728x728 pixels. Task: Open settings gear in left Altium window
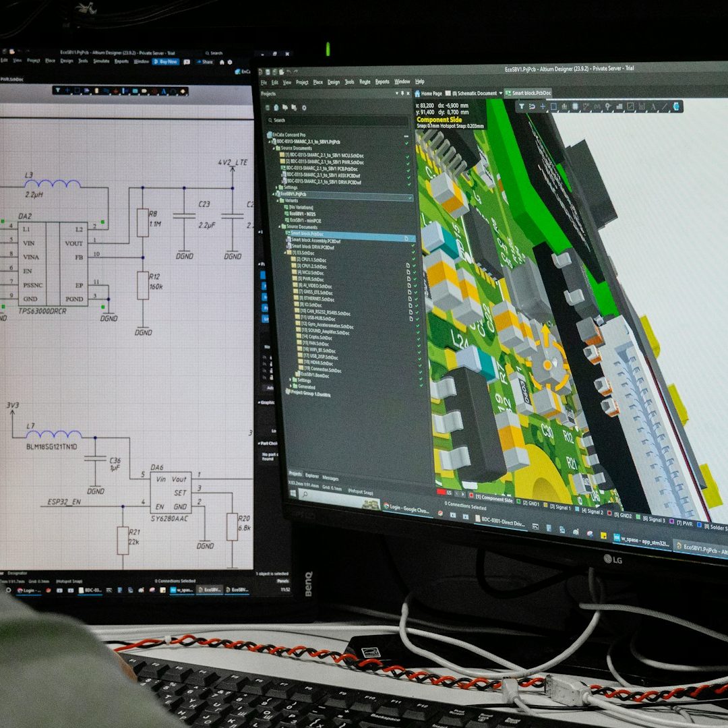click(x=230, y=62)
